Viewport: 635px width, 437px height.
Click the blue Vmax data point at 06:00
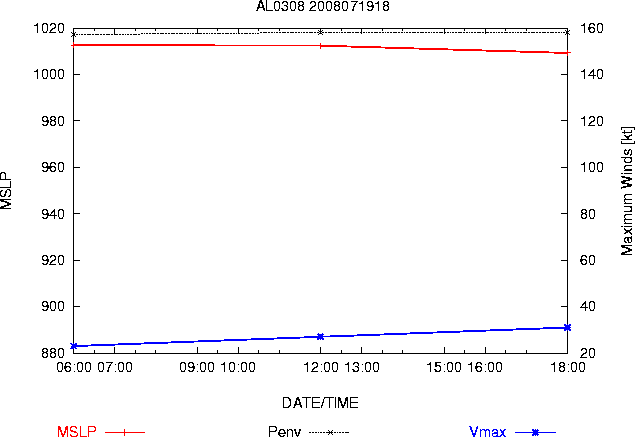74,346
